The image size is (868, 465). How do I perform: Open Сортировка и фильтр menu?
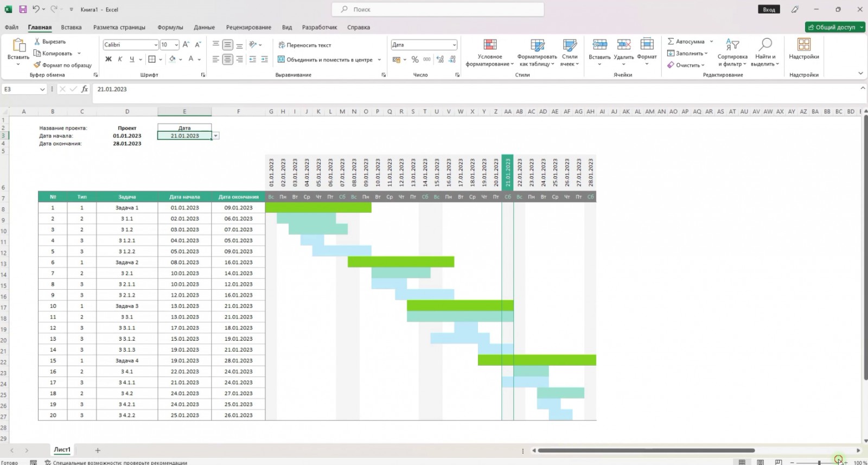(732, 53)
